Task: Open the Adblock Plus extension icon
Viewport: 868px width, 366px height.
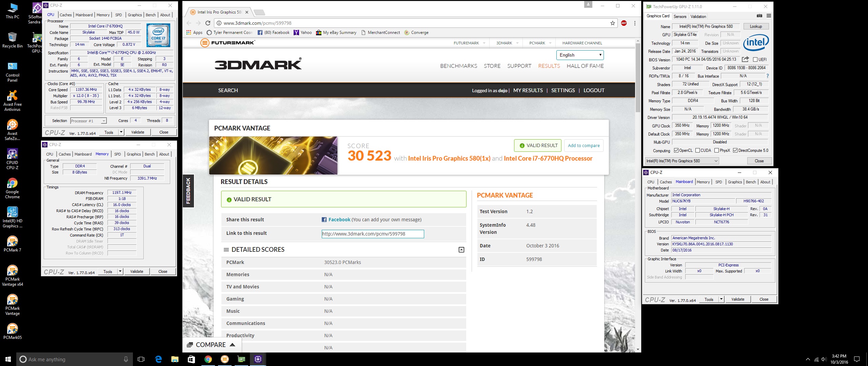Action: 624,23
